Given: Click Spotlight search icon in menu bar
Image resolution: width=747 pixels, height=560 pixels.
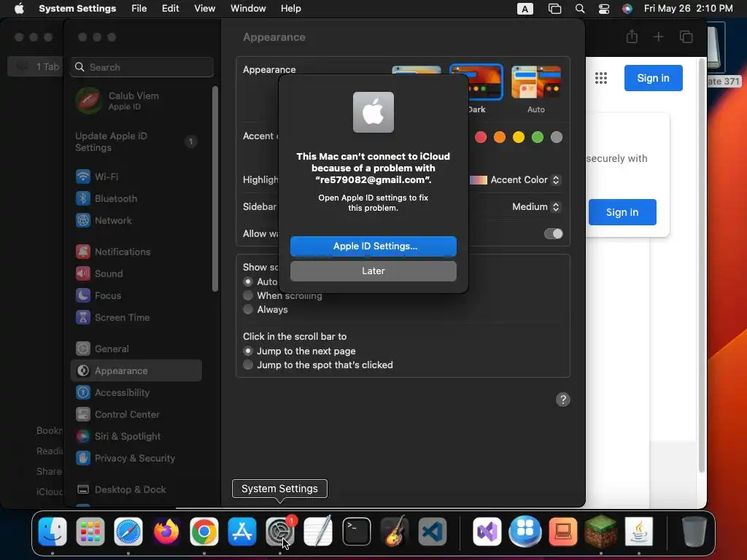Looking at the screenshot, I should (580, 9).
